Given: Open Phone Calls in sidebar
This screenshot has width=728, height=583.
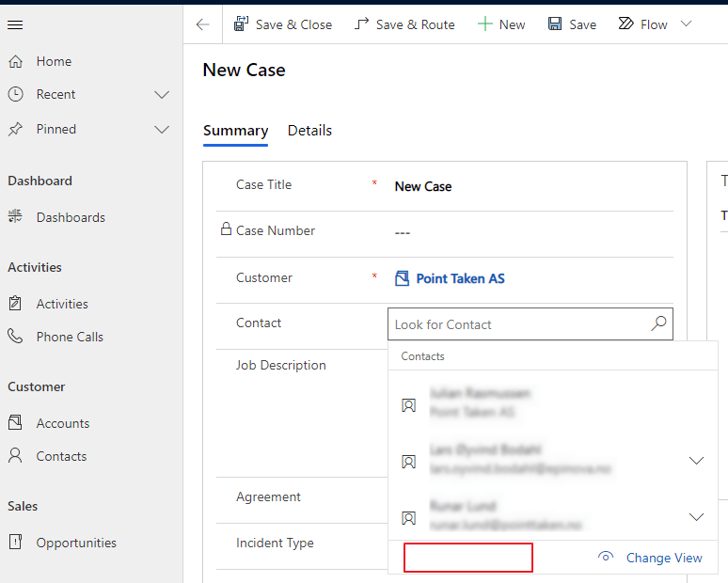Looking at the screenshot, I should (x=69, y=337).
